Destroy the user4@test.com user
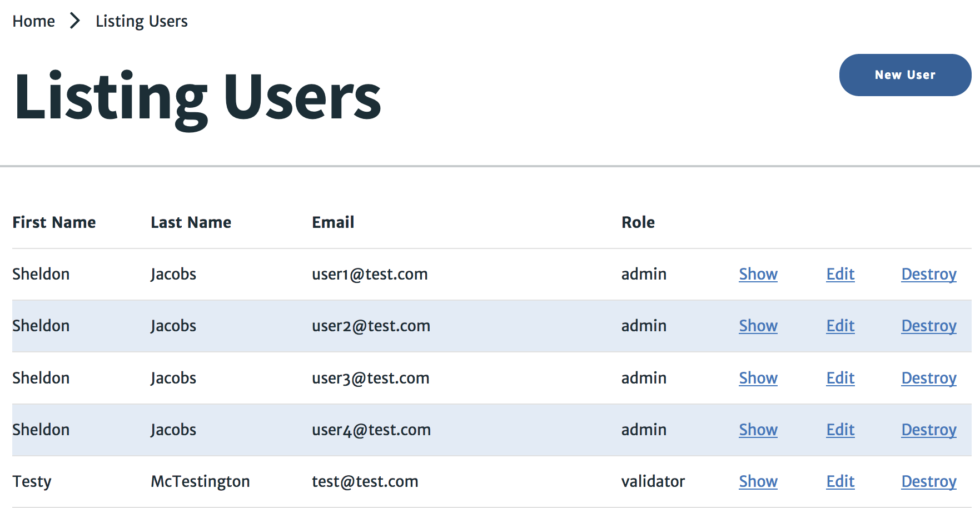The image size is (980, 508). (x=928, y=430)
